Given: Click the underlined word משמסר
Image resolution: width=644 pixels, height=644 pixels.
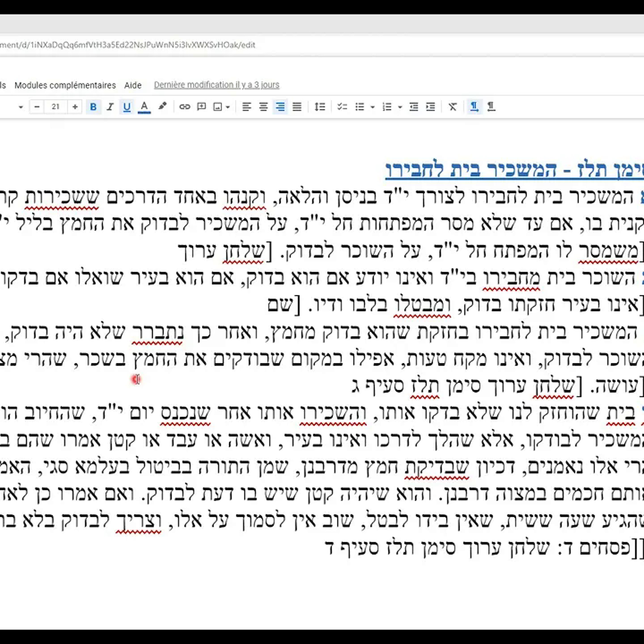Looking at the screenshot, I should (x=608, y=251).
